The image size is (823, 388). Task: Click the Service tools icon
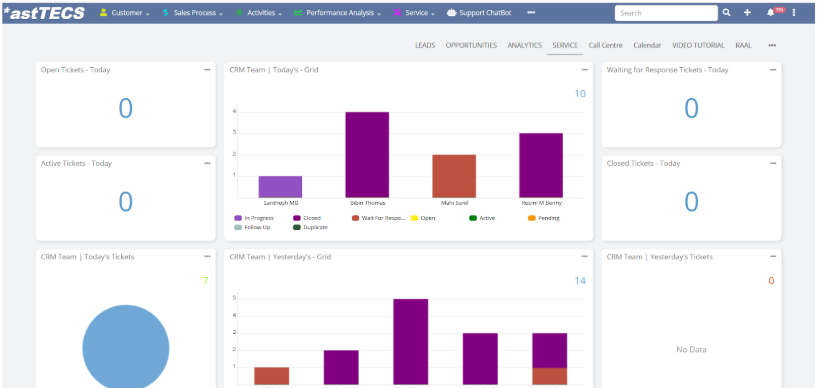(x=397, y=13)
